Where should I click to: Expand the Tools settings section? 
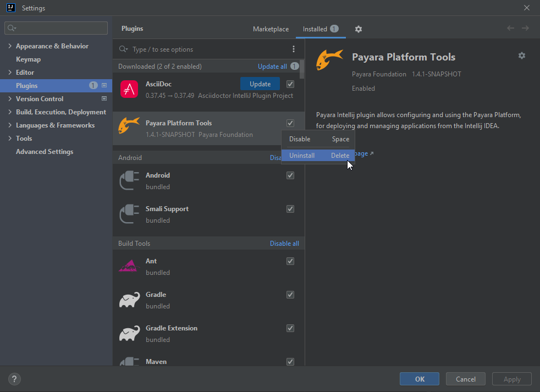(x=11, y=138)
